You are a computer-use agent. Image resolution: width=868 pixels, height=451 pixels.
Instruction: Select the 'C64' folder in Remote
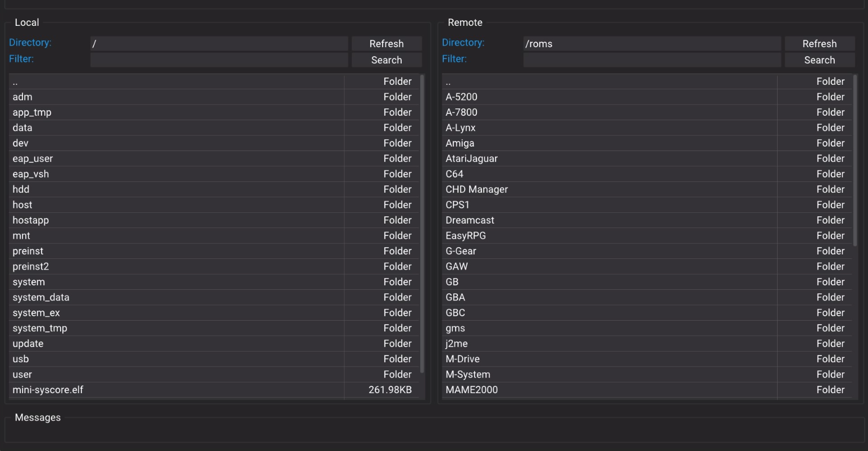pos(647,174)
